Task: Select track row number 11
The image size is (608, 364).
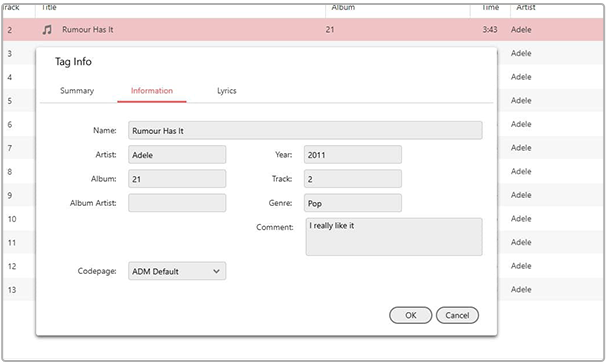Action: (x=12, y=243)
